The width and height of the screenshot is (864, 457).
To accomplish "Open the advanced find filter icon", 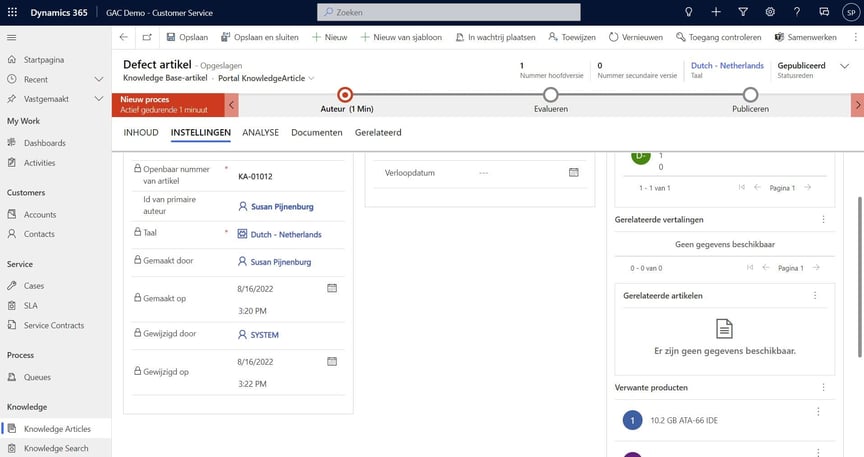I will click(743, 12).
